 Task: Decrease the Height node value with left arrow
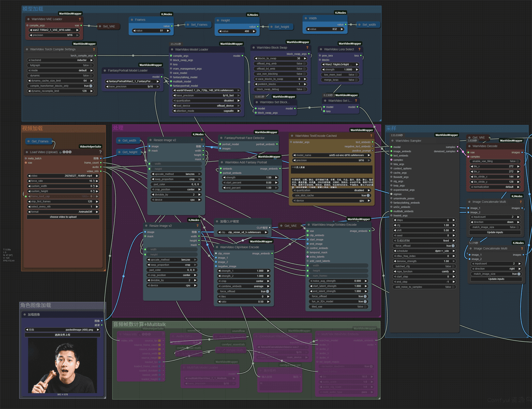point(220,31)
